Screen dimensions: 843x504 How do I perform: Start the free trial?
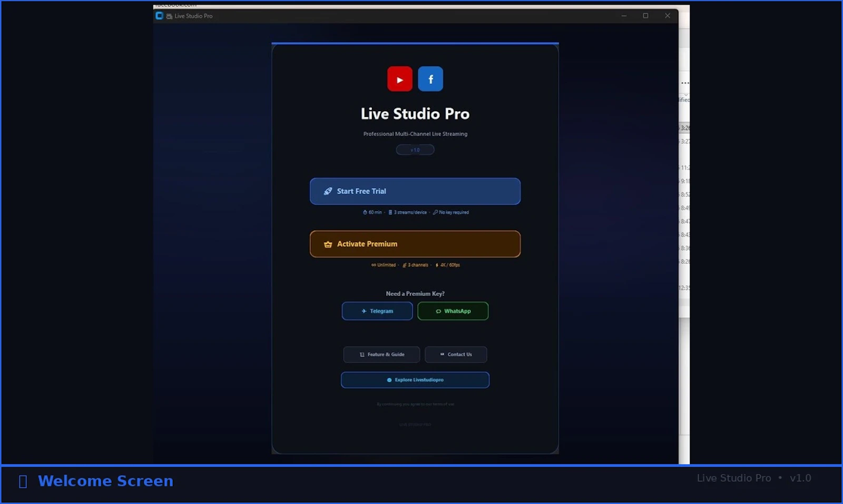pos(415,191)
